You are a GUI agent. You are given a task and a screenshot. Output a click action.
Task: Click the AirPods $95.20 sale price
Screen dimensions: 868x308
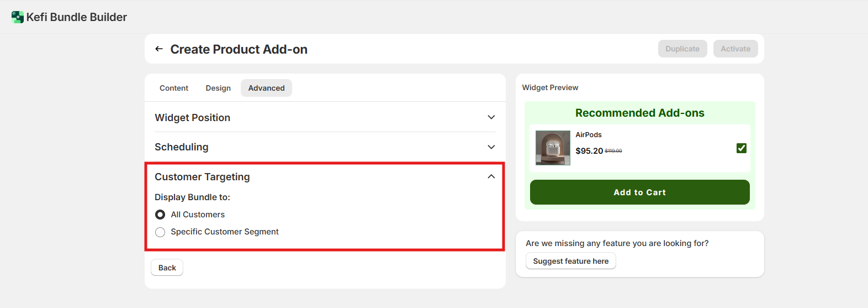click(x=589, y=151)
